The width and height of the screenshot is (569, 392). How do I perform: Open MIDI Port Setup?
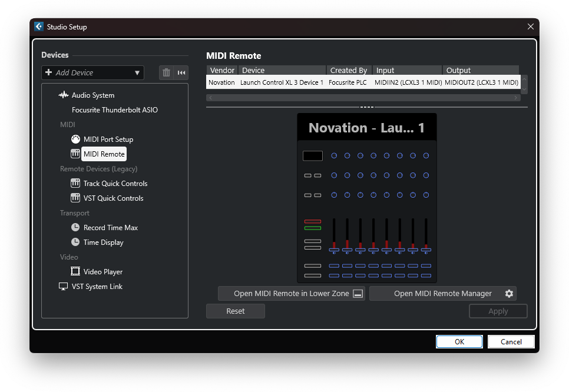pos(108,139)
